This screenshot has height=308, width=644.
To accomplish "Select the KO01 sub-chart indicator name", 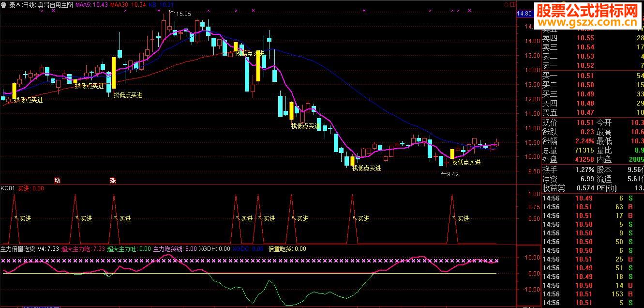I will 7,188.
